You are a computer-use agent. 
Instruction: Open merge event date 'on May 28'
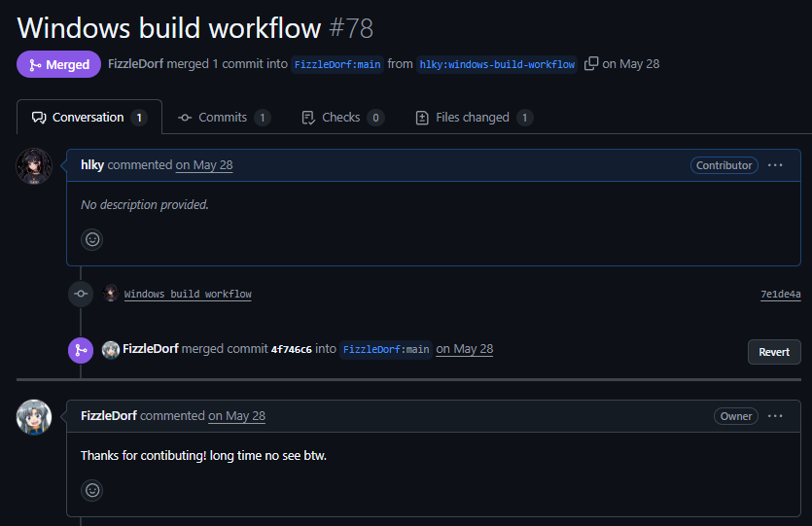465,349
